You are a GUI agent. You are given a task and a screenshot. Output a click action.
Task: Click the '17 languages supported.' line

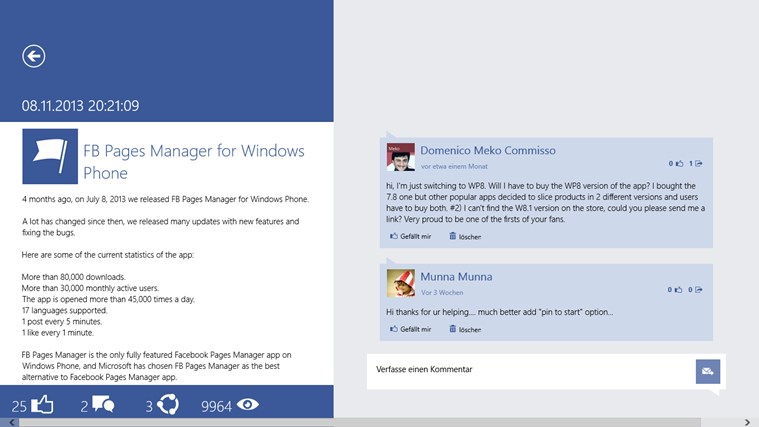point(65,310)
